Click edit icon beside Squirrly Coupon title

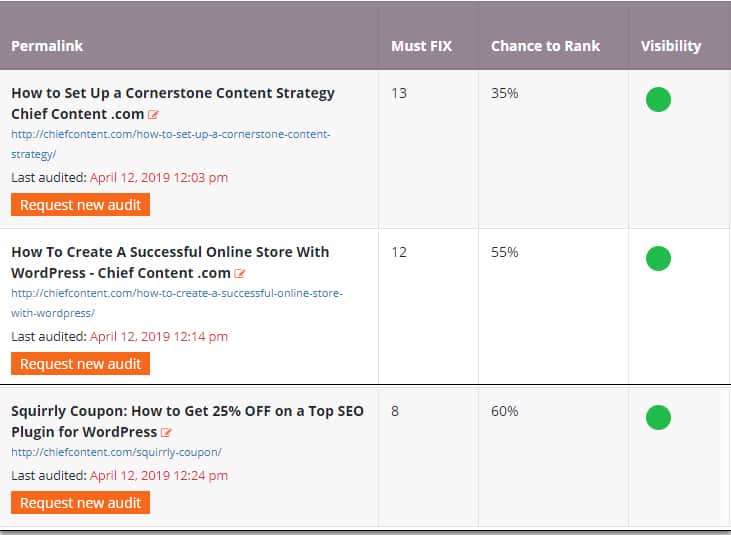click(166, 433)
